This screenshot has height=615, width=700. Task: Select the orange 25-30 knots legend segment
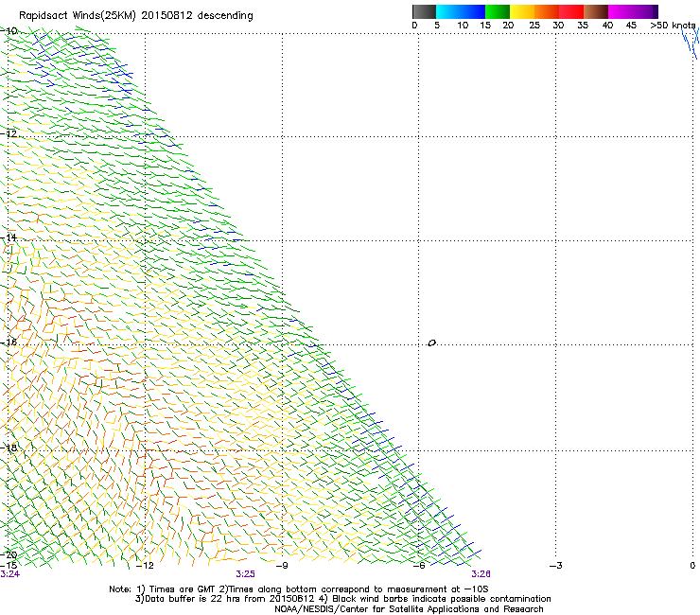point(547,11)
